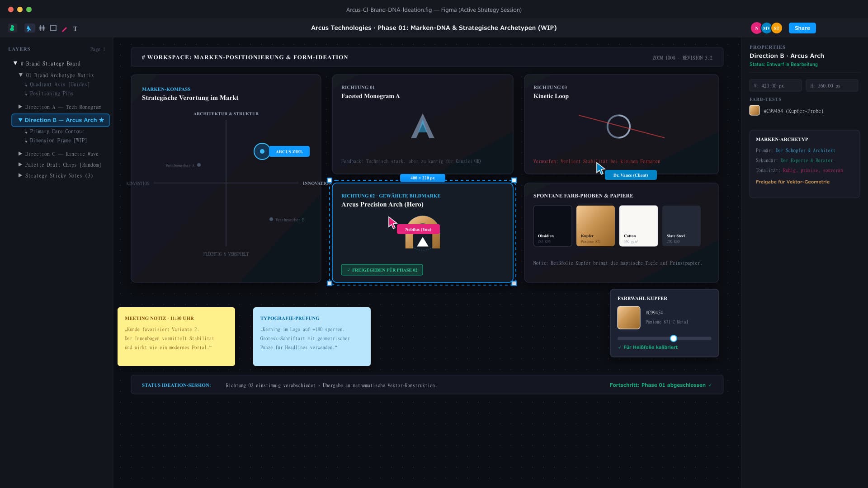Click the Wettbewerber B dot

pyautogui.click(x=271, y=219)
